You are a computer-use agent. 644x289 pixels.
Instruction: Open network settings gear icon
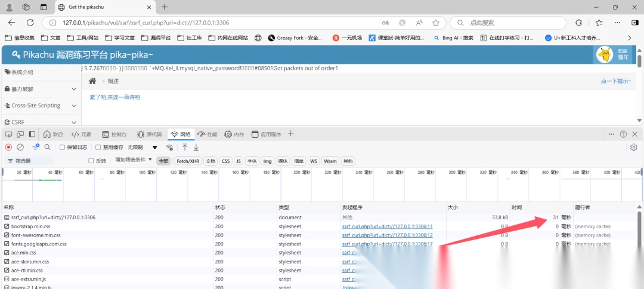(x=634, y=147)
